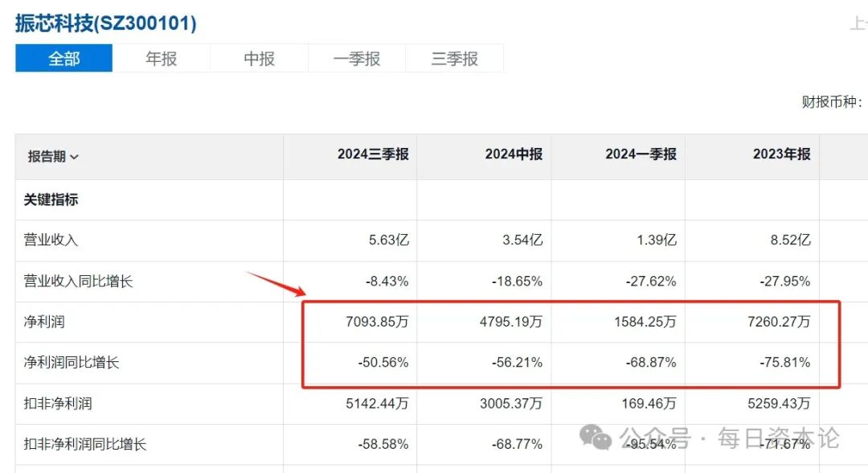
Task: Open the 三季报 tab
Action: 455,59
